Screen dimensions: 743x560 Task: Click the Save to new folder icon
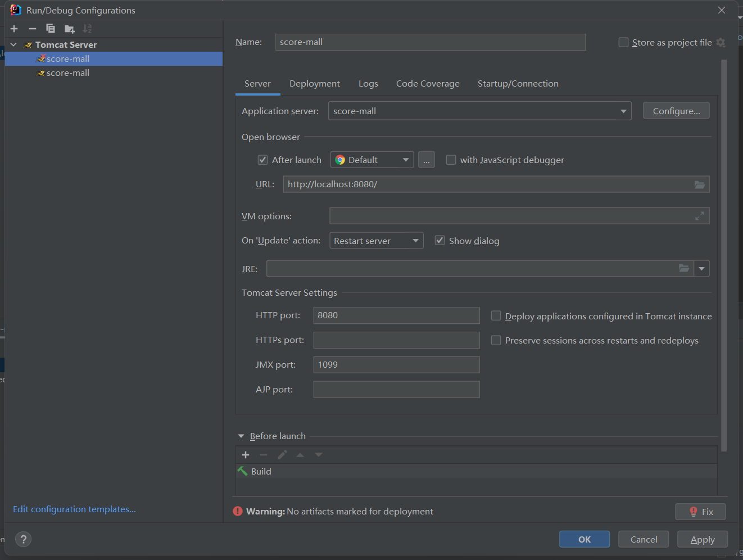69,29
